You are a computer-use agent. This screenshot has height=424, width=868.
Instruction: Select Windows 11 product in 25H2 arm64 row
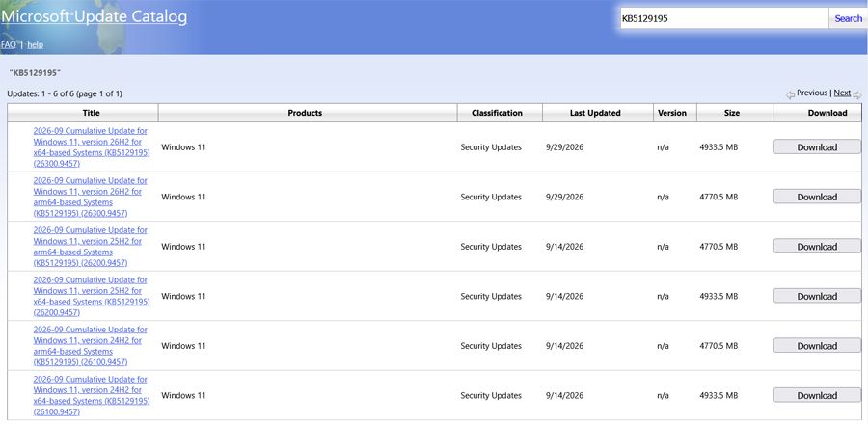point(183,247)
